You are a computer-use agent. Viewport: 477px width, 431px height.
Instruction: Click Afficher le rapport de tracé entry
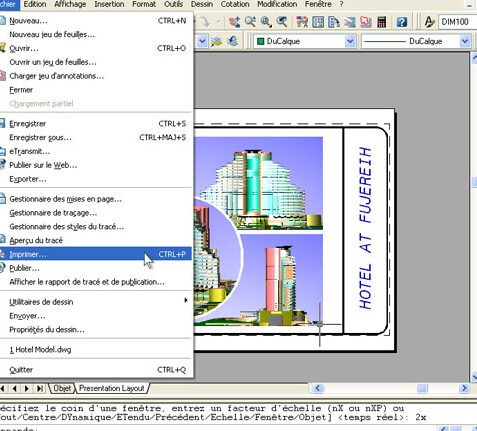96,282
